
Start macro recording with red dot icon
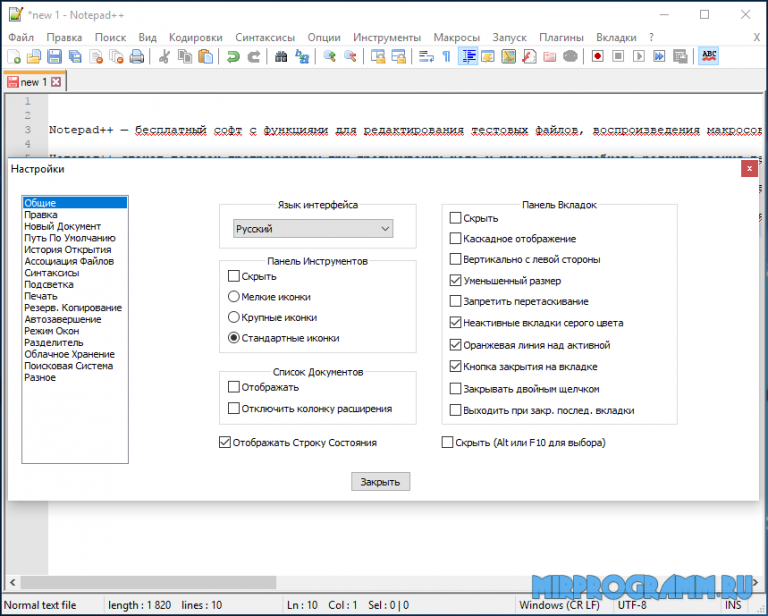pos(597,57)
